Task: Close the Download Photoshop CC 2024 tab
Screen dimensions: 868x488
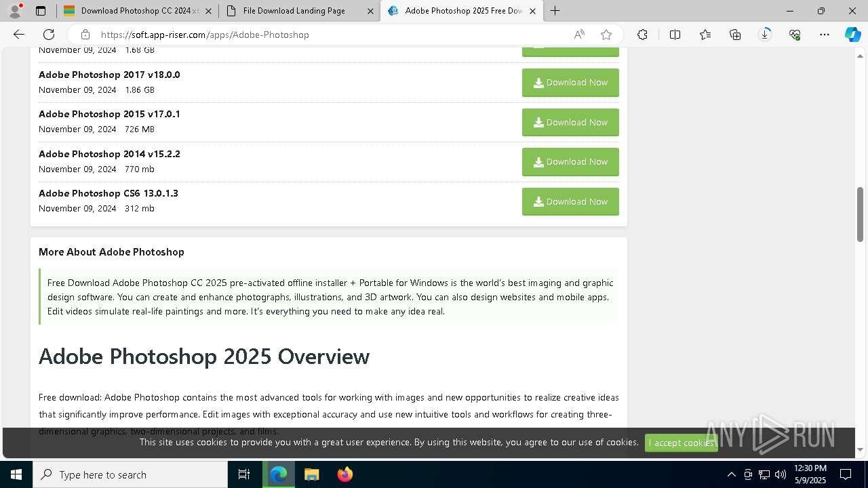Action: click(208, 11)
